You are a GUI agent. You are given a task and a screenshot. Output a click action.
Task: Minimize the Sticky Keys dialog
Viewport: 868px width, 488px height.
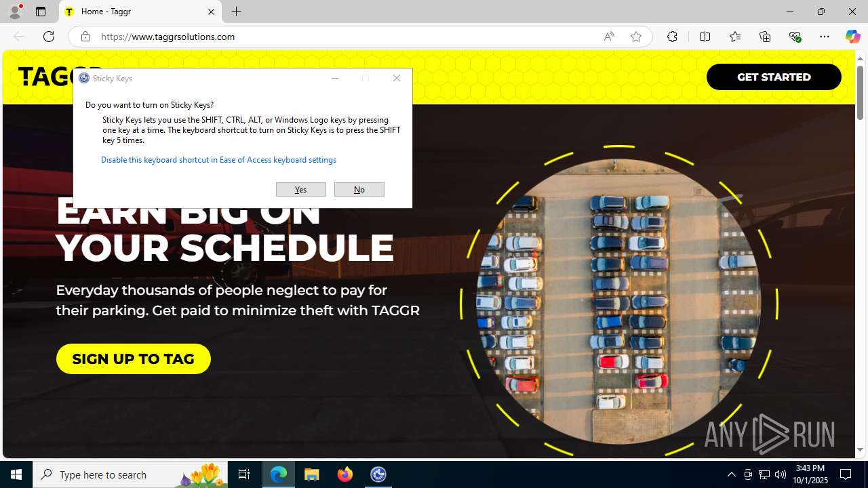(x=334, y=78)
